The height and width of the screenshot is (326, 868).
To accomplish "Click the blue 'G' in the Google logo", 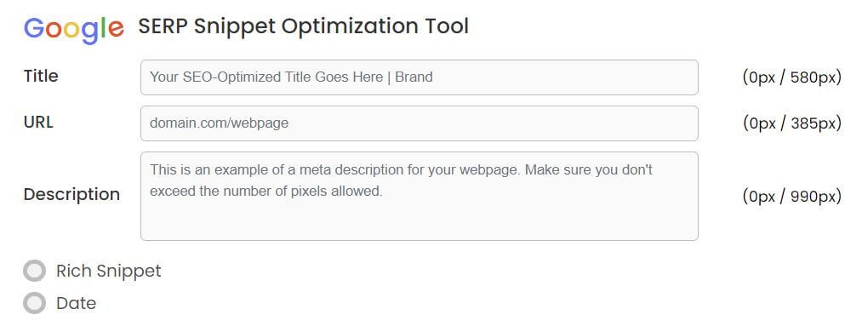I will pos(34,27).
